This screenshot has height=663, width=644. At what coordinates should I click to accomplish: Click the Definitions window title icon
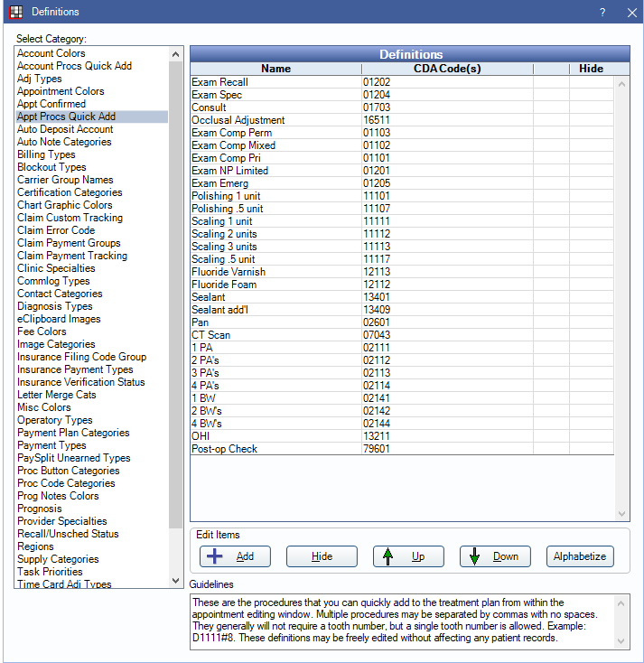point(14,12)
